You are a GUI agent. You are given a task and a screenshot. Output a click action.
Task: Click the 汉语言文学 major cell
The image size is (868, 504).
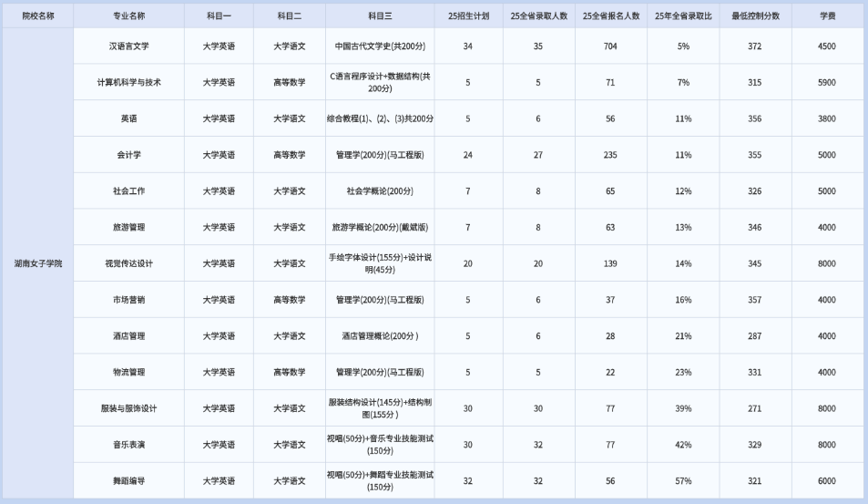point(128,46)
